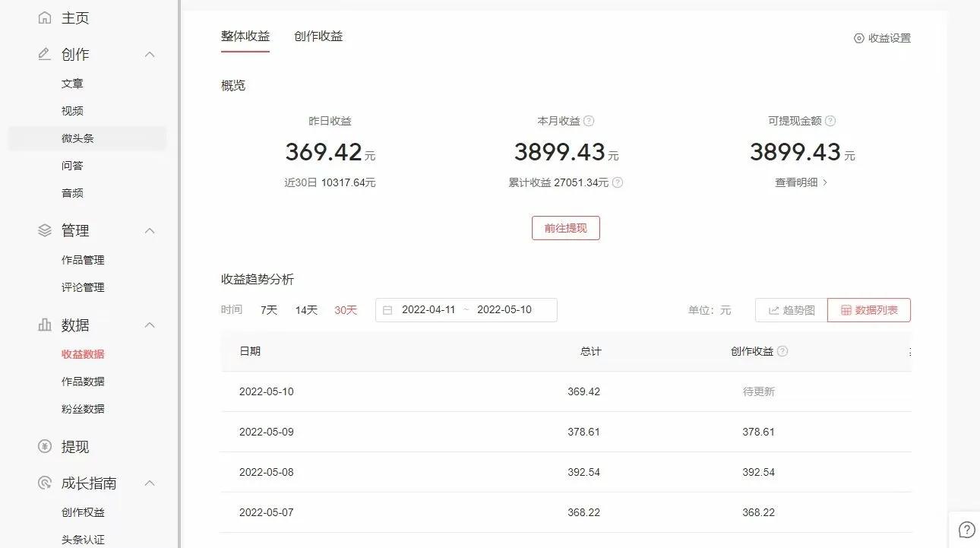Click the yen icon beside 提现
This screenshot has height=548, width=980.
(45, 446)
